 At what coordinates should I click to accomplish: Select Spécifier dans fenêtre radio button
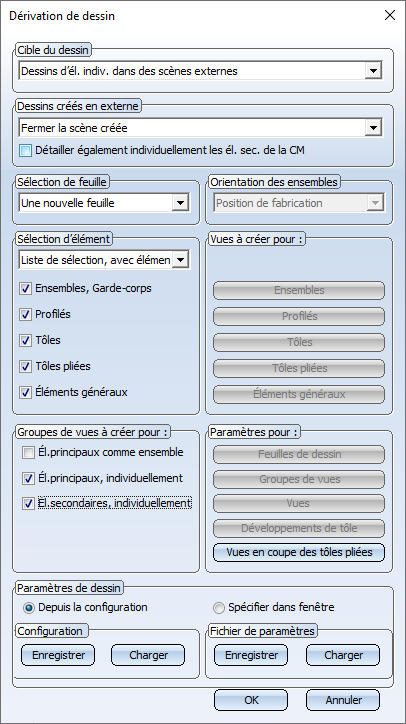219,608
